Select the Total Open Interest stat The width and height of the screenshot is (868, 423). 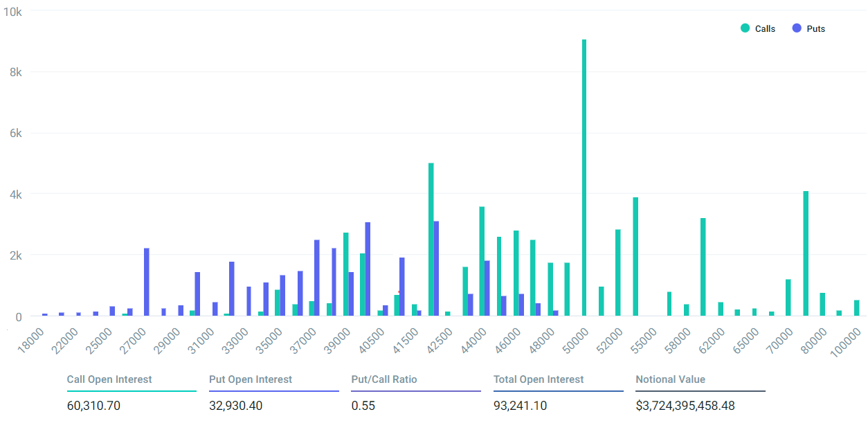559,393
